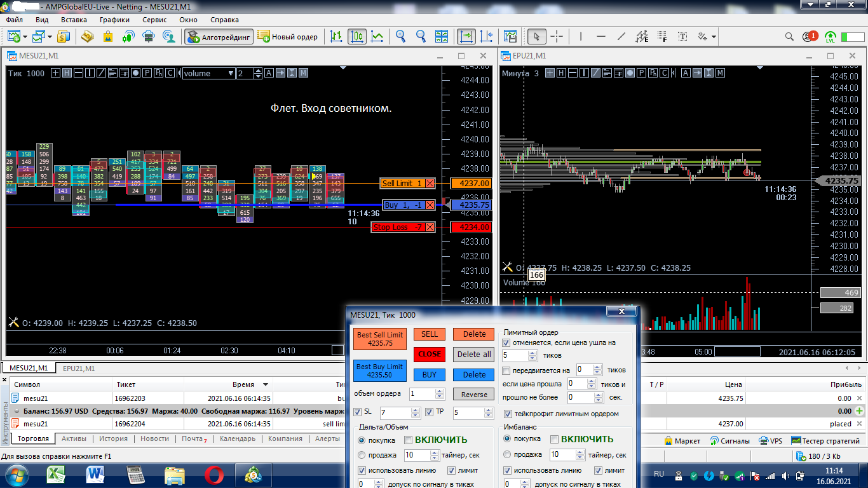Viewport: 868px width, 488px height.
Task: Select the Fibonacci retracement tool
Action: tap(662, 37)
